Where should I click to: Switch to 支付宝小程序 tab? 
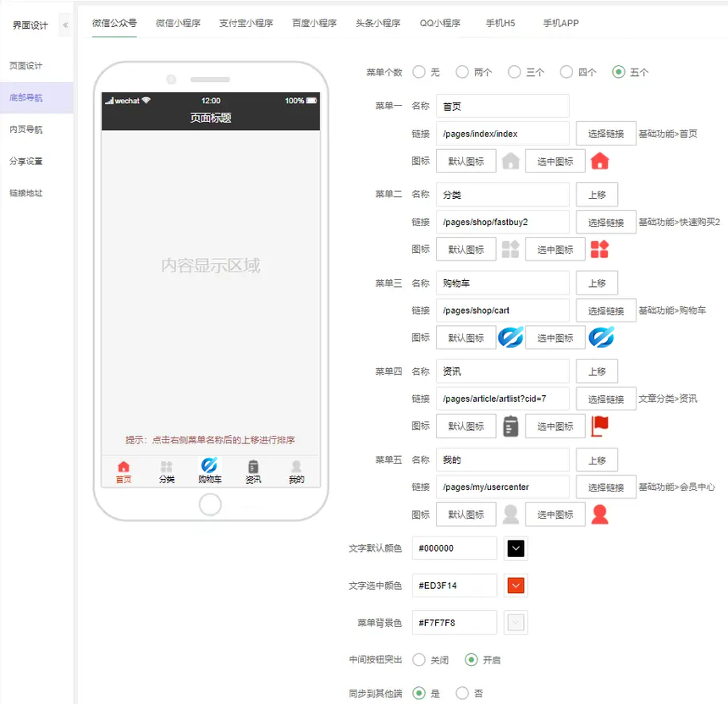click(x=246, y=23)
